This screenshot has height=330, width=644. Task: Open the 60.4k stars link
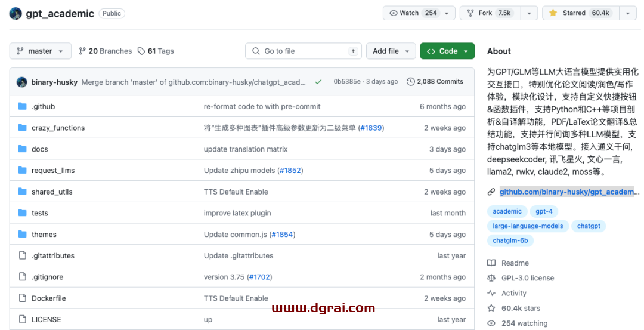pyautogui.click(x=521, y=309)
